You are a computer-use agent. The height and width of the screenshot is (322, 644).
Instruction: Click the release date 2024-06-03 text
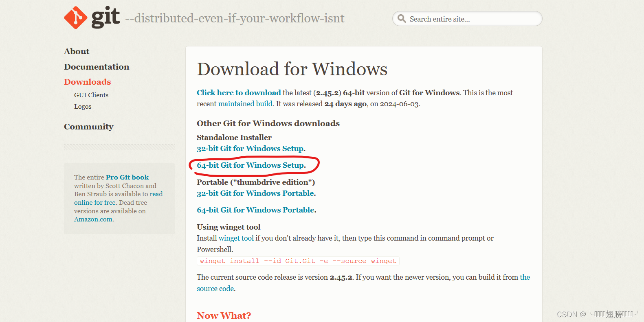(x=399, y=104)
